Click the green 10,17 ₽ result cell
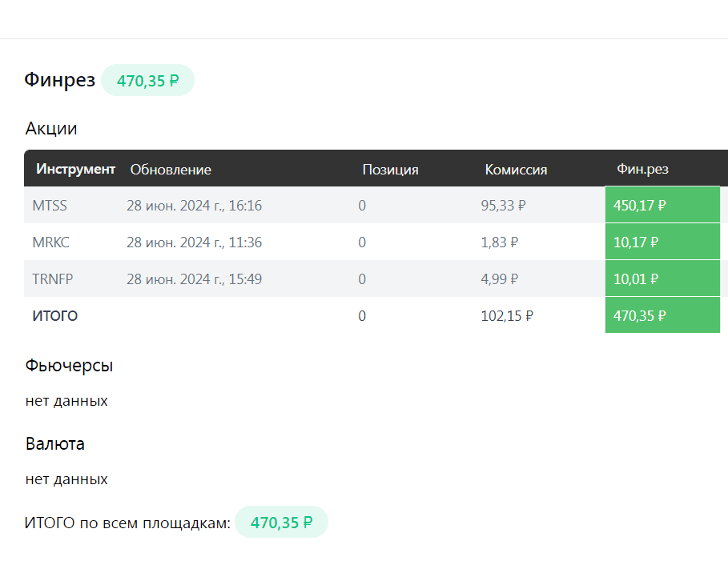The width and height of the screenshot is (728, 565). 662,242
